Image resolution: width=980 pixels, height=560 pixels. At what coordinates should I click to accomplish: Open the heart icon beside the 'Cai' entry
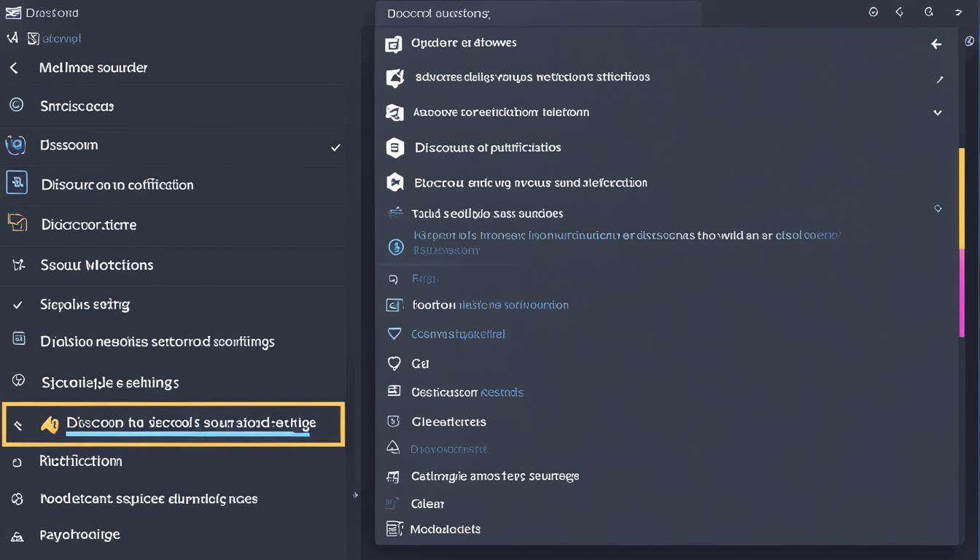pos(394,363)
